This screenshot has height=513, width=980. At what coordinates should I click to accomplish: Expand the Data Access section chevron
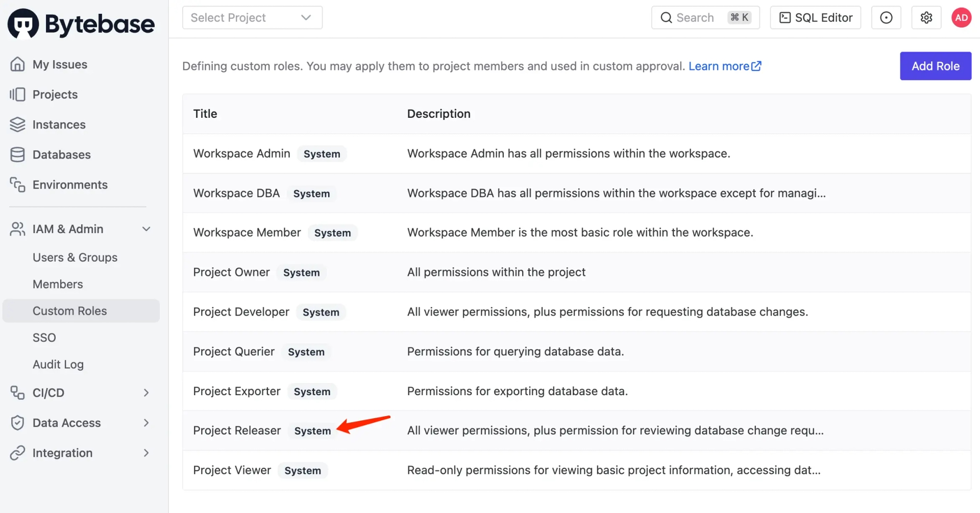point(146,423)
